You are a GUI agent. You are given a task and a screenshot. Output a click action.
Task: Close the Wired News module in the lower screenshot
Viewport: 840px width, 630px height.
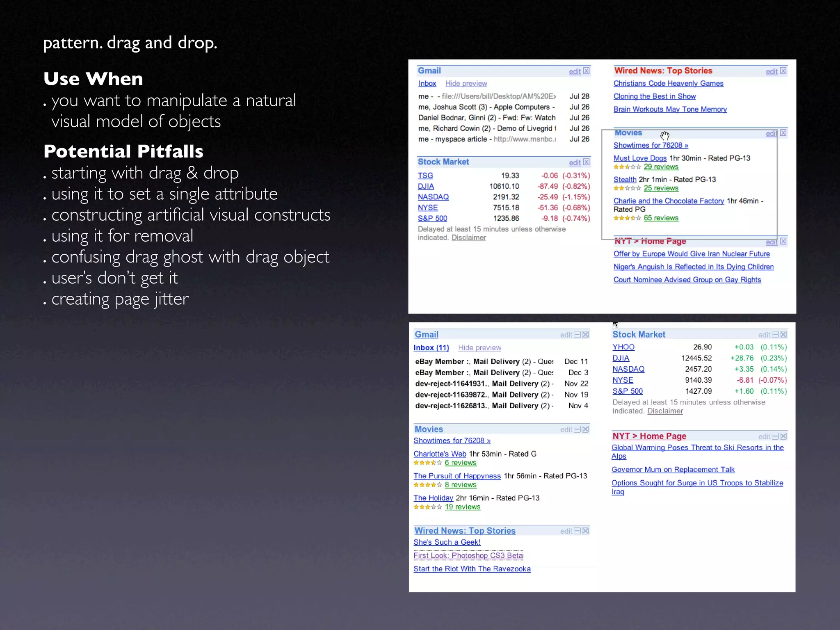586,531
